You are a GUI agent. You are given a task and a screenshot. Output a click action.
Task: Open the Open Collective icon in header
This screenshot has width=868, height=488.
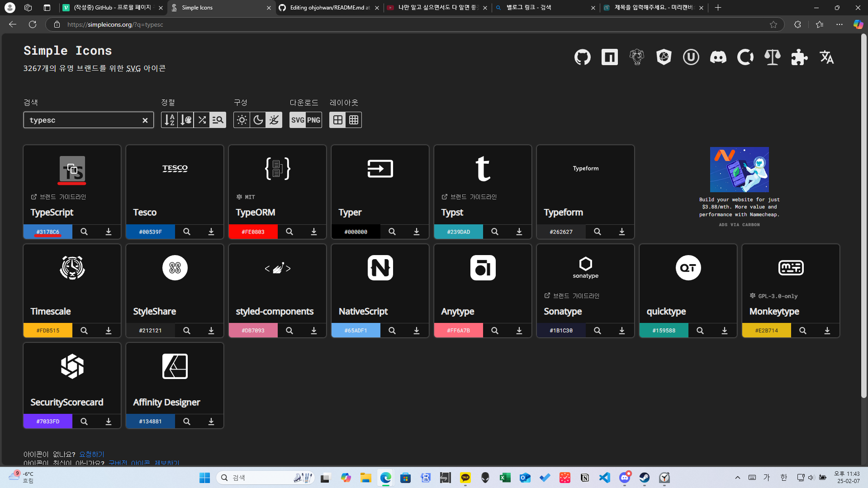[745, 57]
